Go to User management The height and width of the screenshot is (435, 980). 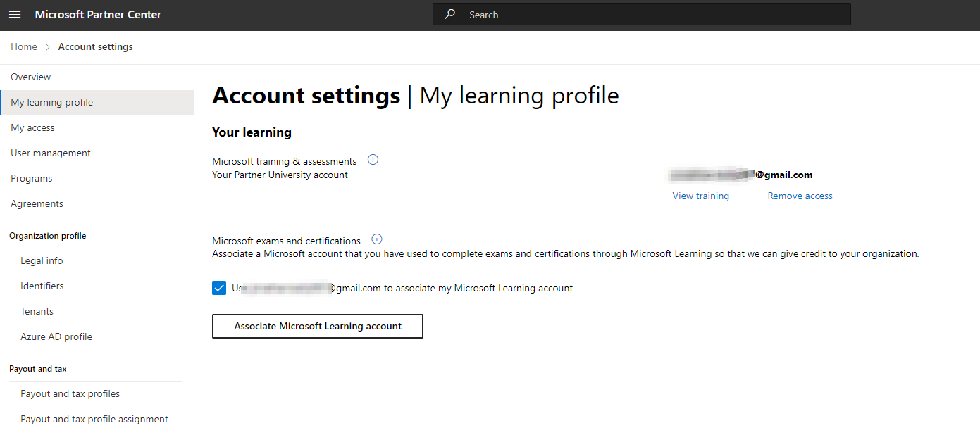50,153
